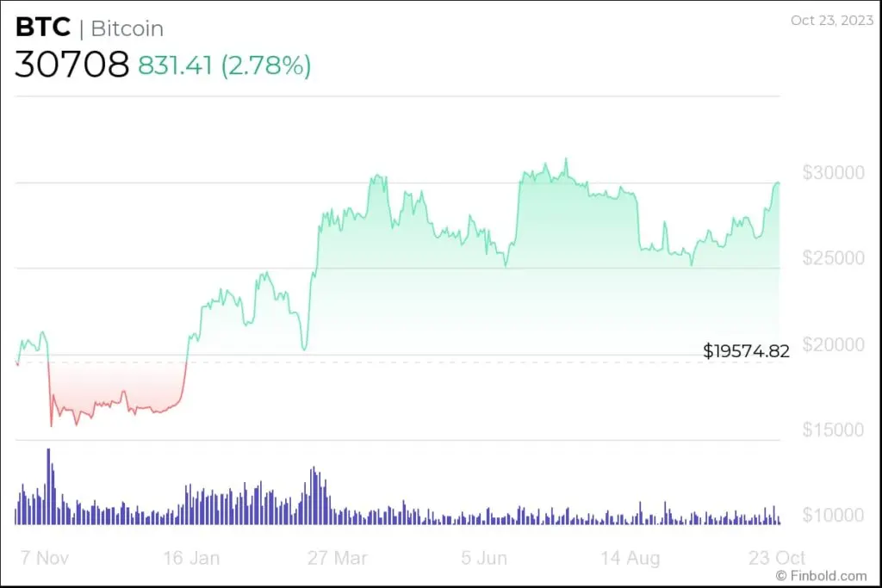Screen dimensions: 882x588
Task: Select the 16 Jan date marker
Action: tap(191, 558)
